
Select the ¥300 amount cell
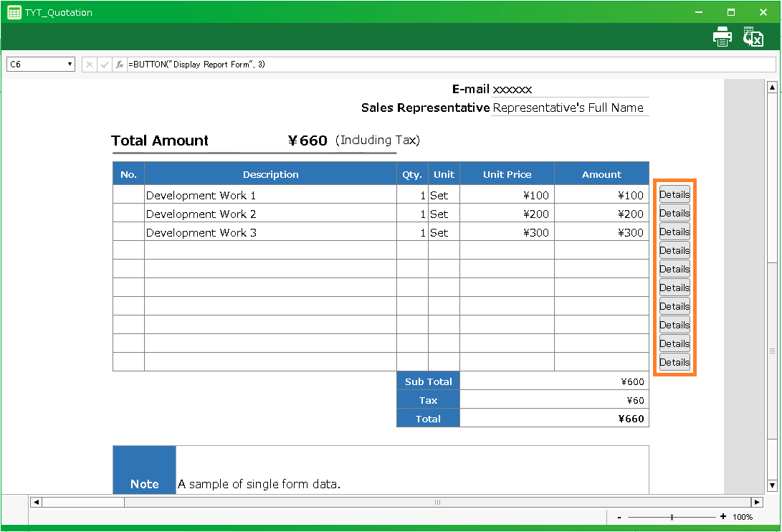tap(601, 232)
